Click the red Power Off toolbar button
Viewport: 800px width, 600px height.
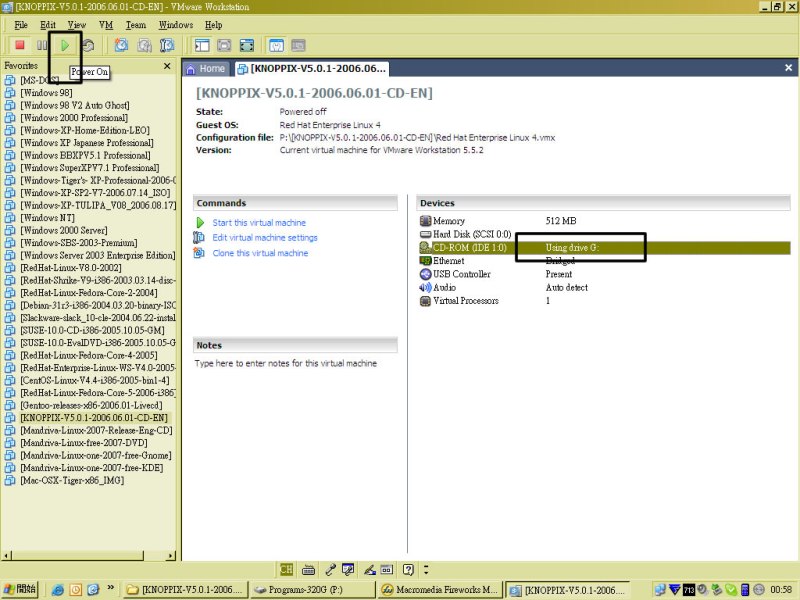pos(20,45)
